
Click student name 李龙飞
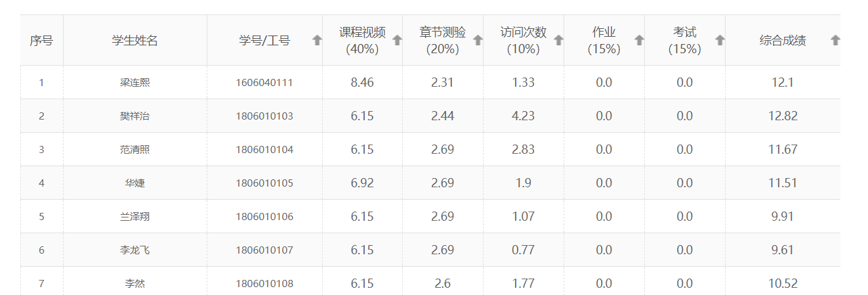(134, 250)
